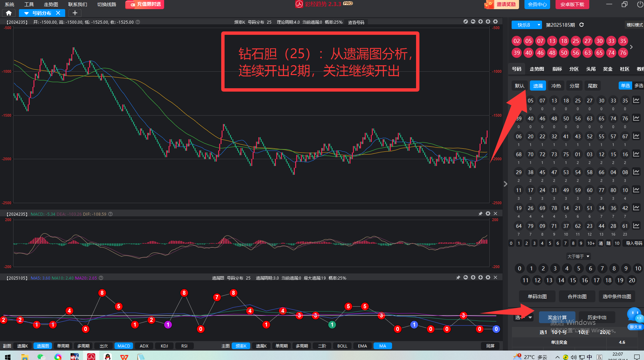Toggle ADX indicator in sub-chart bar
This screenshot has height=360, width=644.
click(144, 346)
